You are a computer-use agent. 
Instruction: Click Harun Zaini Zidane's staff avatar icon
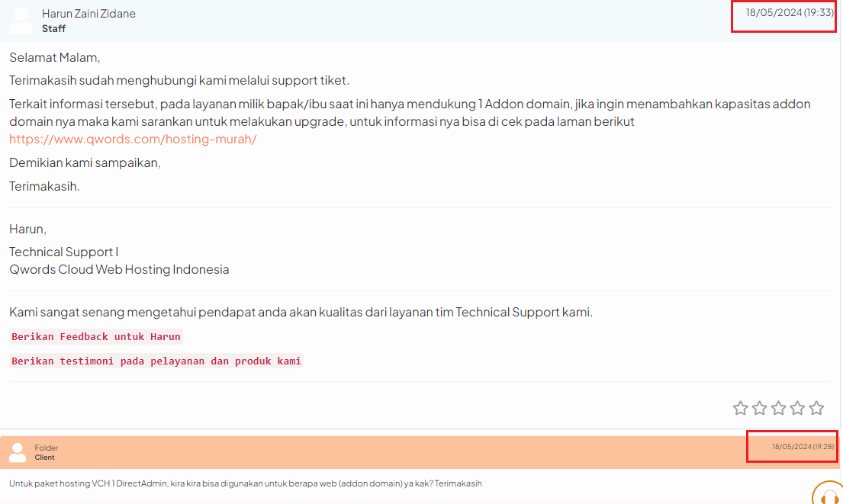[x=21, y=21]
